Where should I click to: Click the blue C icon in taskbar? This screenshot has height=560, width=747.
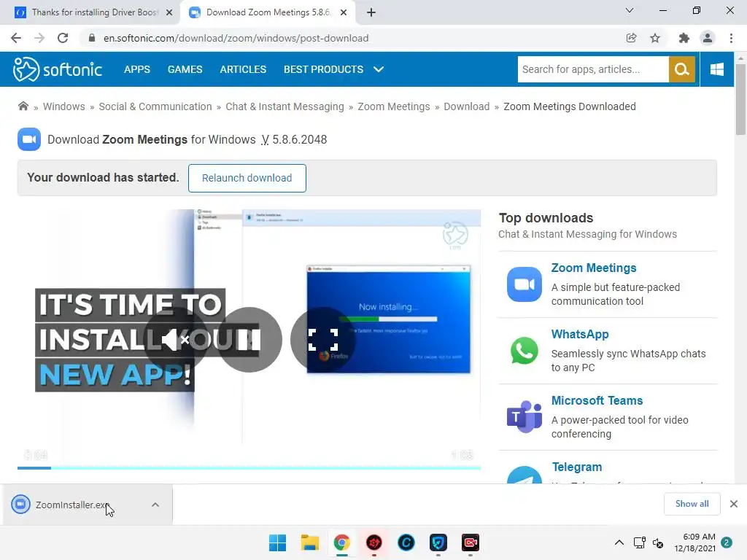tap(406, 542)
